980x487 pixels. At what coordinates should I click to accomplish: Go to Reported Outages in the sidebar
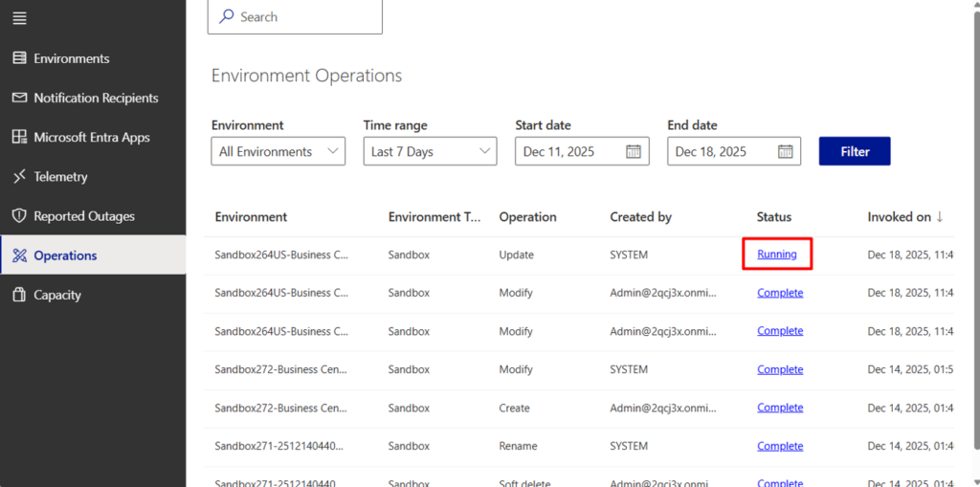(x=84, y=216)
